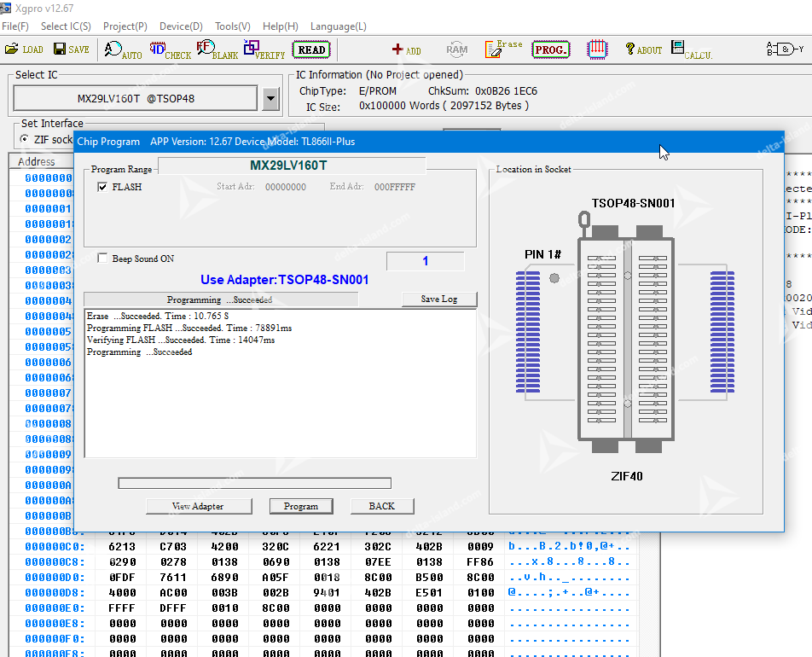Click the ChkSum value 0x0B26 1EC6
This screenshot has height=657, width=812.
(506, 91)
